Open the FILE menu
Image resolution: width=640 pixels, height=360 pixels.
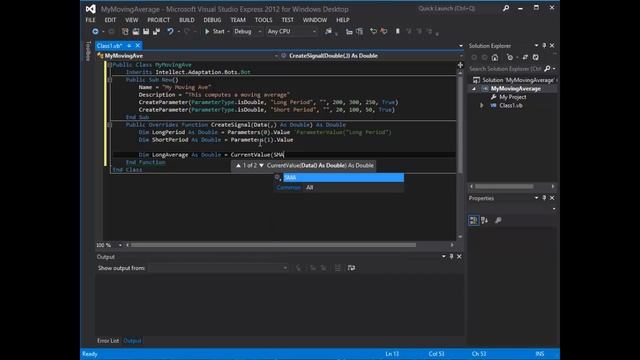coord(90,20)
